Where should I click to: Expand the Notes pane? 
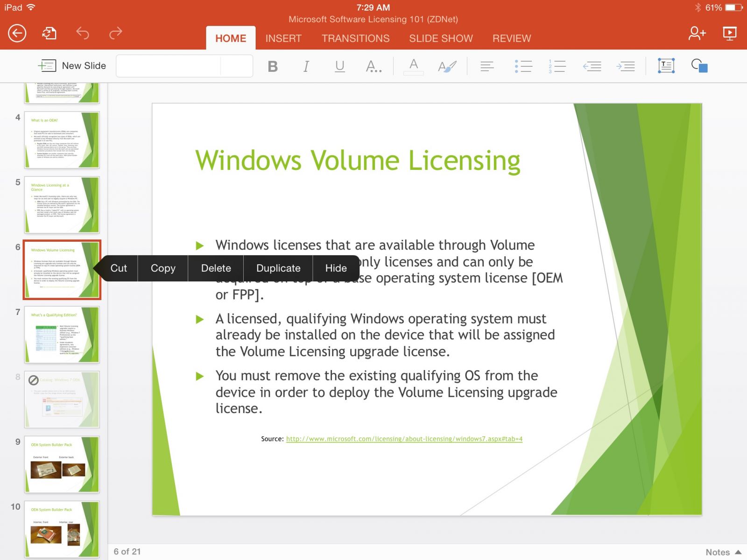click(723, 552)
